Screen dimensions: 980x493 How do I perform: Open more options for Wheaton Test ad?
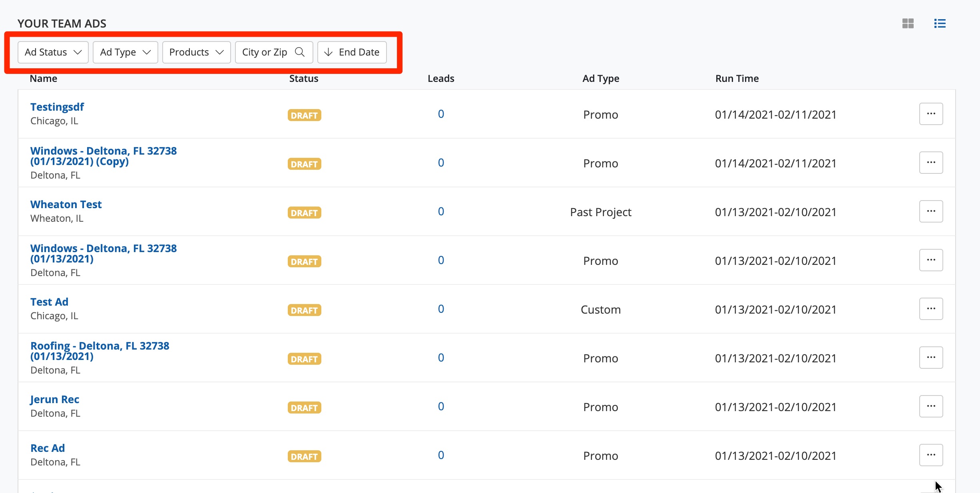click(x=931, y=211)
